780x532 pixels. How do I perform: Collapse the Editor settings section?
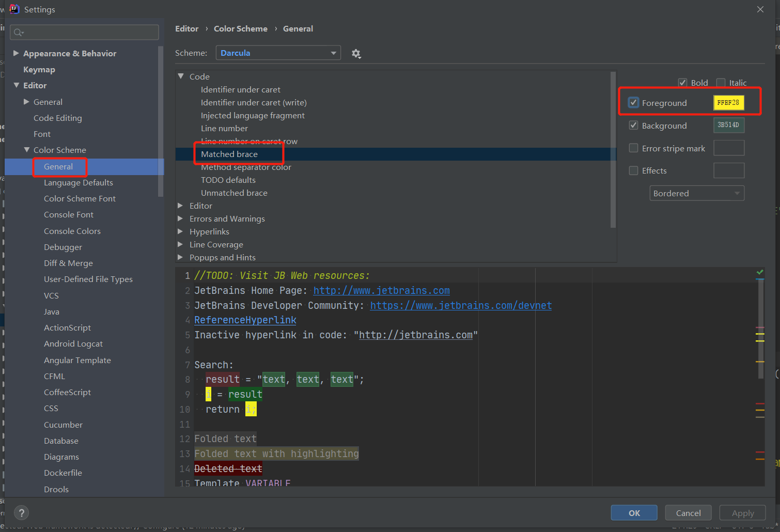16,85
